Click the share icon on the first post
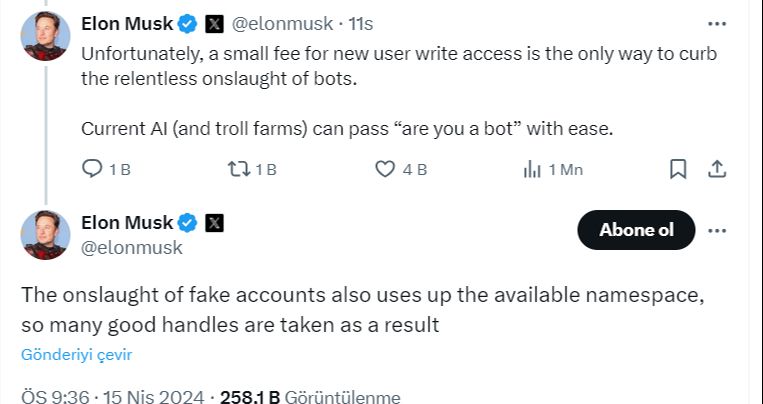Screen dimensions: 763x404 pyautogui.click(x=716, y=169)
